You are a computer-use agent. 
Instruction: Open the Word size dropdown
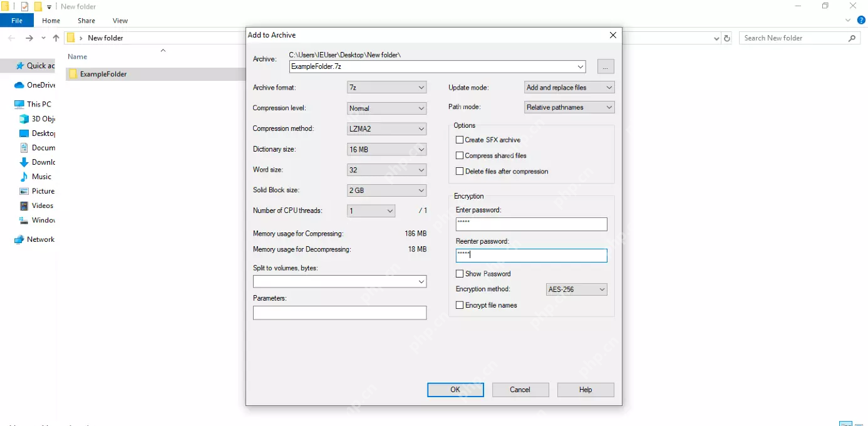(387, 170)
